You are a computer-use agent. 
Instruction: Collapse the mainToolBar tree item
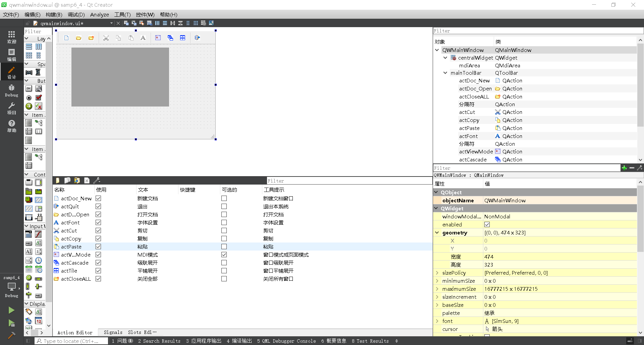[445, 73]
